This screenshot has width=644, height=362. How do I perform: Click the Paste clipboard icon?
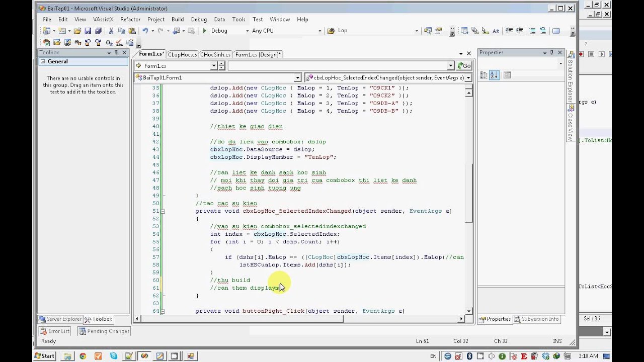tap(132, 31)
